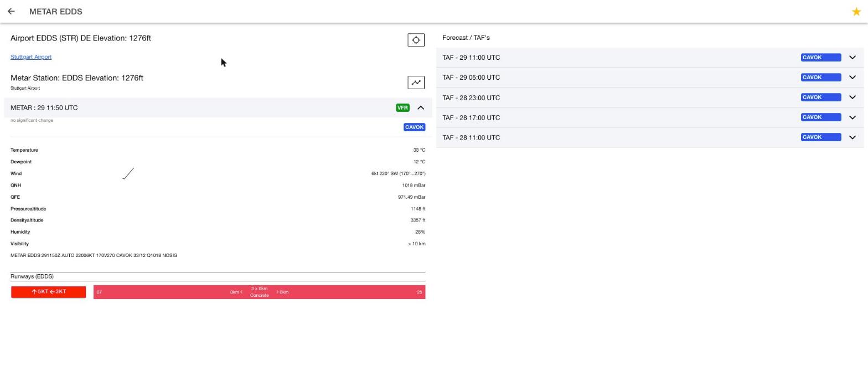Click the wind barb symbol
868x381 pixels.
pos(128,174)
